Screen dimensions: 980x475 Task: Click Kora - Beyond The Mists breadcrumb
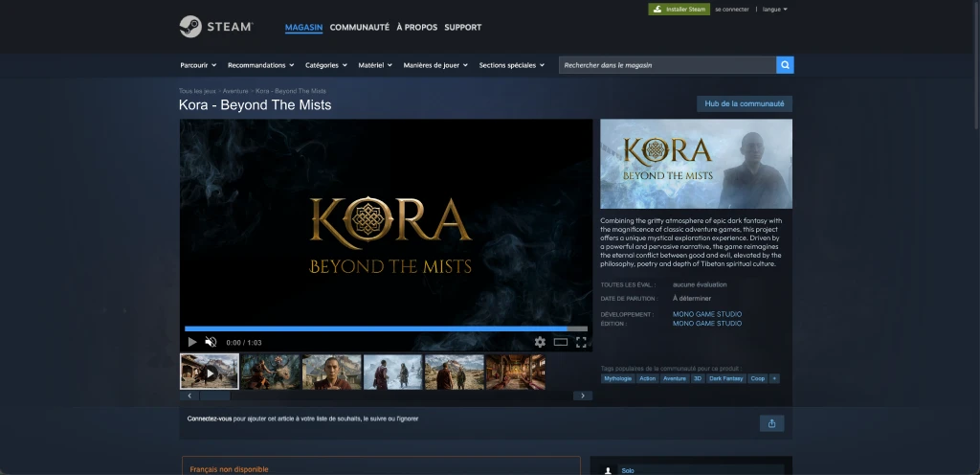pos(291,91)
